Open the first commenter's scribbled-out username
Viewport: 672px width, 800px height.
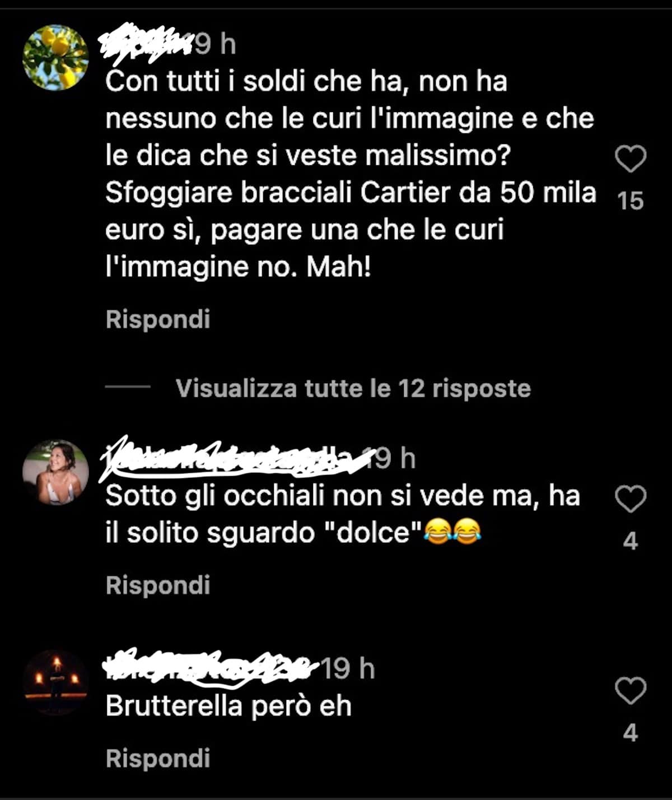[147, 43]
